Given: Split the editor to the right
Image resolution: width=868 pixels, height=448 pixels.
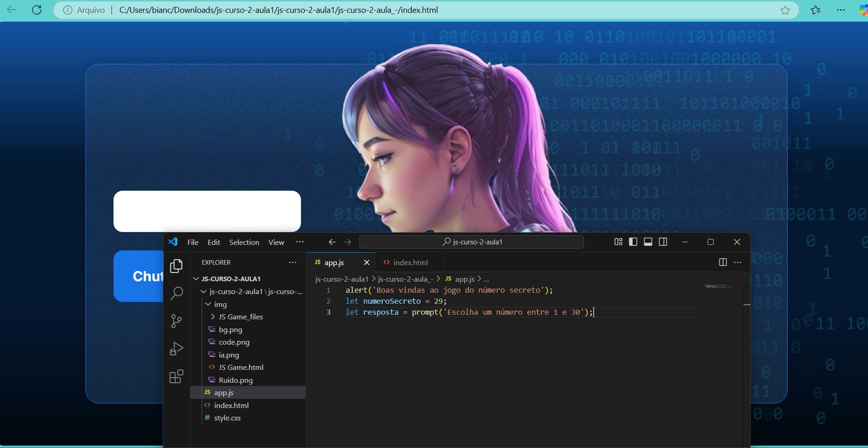Looking at the screenshot, I should [723, 262].
